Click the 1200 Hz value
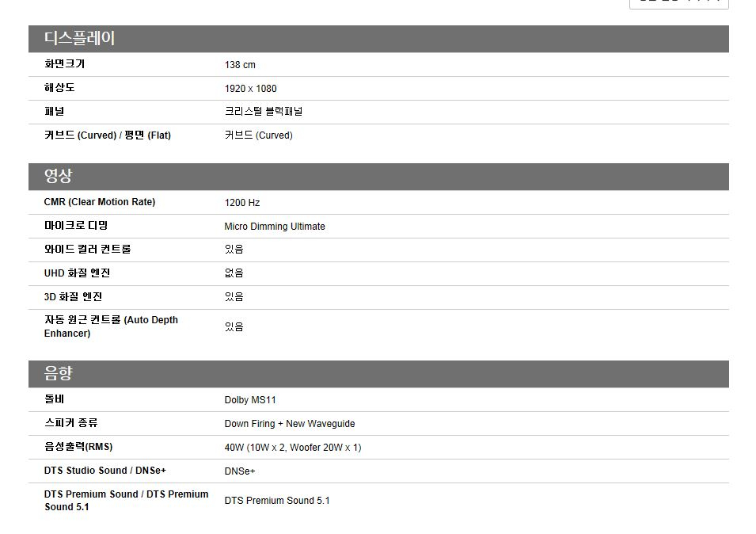This screenshot has width=756, height=534. coord(242,202)
